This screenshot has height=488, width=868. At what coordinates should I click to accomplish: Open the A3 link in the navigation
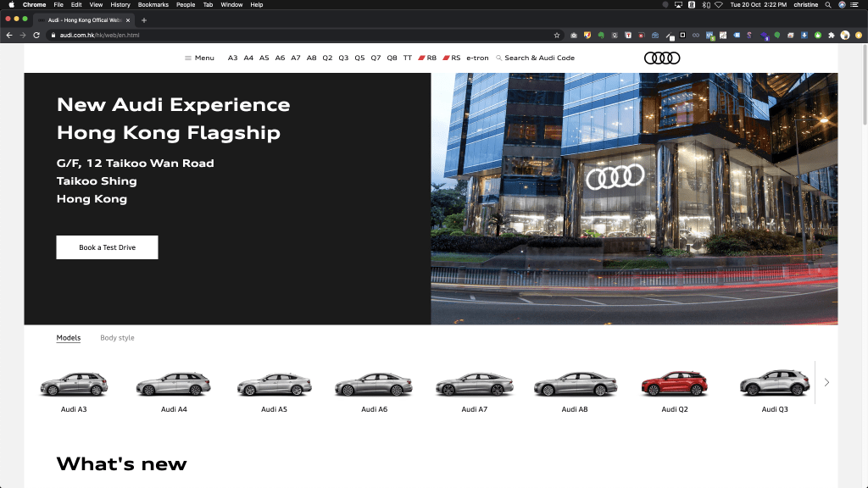232,58
